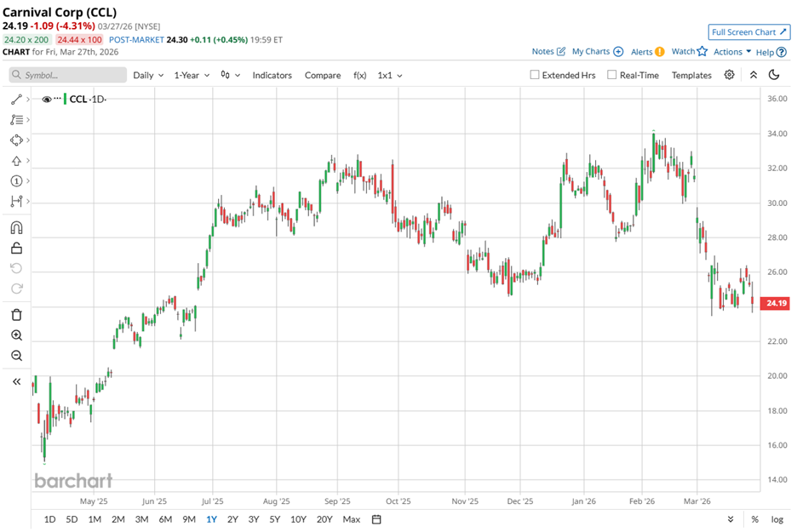The width and height of the screenshot is (797, 532).
Task: Enable the Real-Time checkbox
Action: click(612, 75)
